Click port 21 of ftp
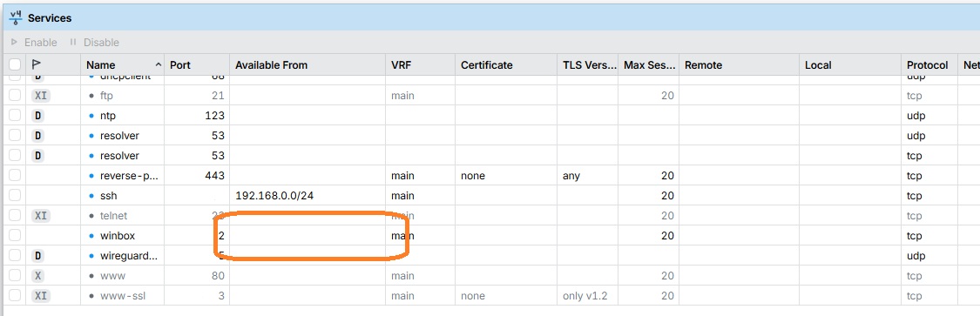This screenshot has height=316, width=980. click(219, 96)
